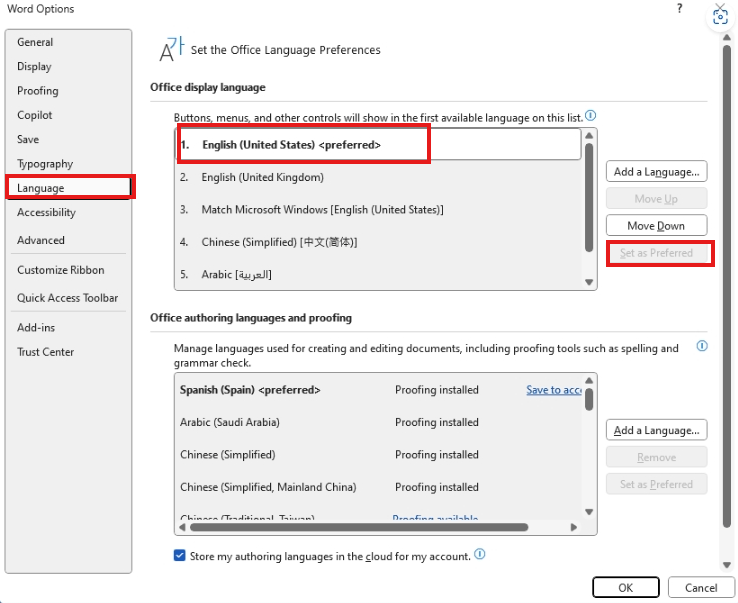
Task: Click the display language info icon
Action: [590, 115]
